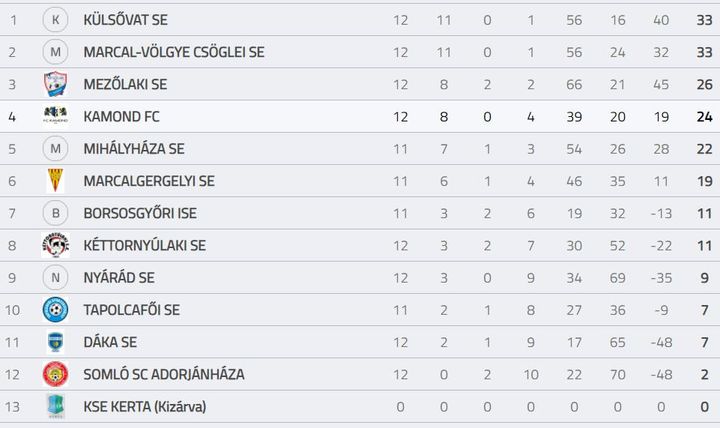Open the Mezőlaki SE club crest
This screenshot has width=720, height=428.
pyautogui.click(x=55, y=84)
